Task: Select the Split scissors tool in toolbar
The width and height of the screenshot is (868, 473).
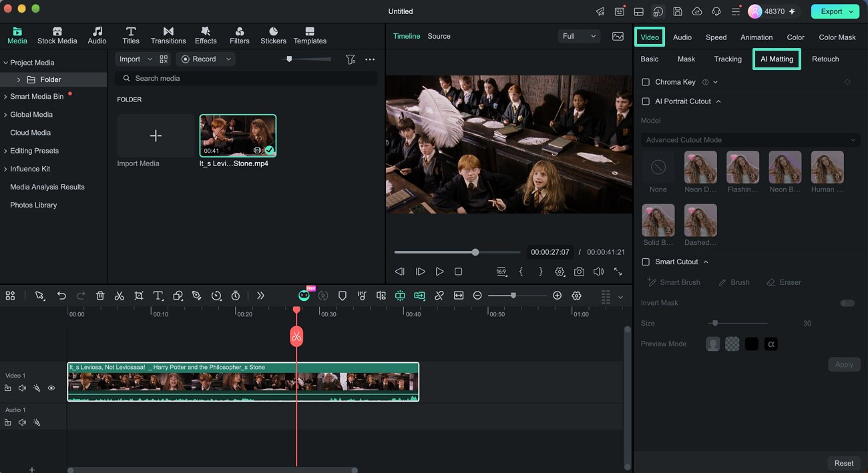Action: (120, 296)
